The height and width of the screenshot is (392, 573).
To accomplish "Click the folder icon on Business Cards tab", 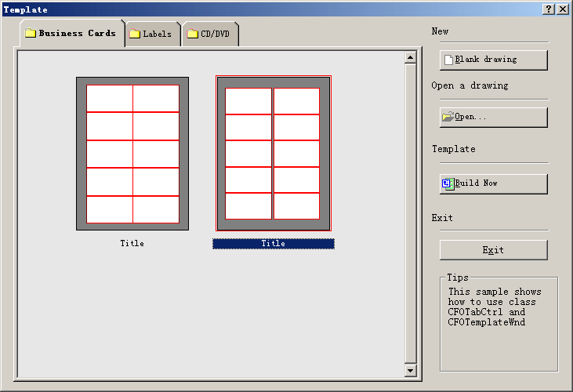I will (31, 34).
